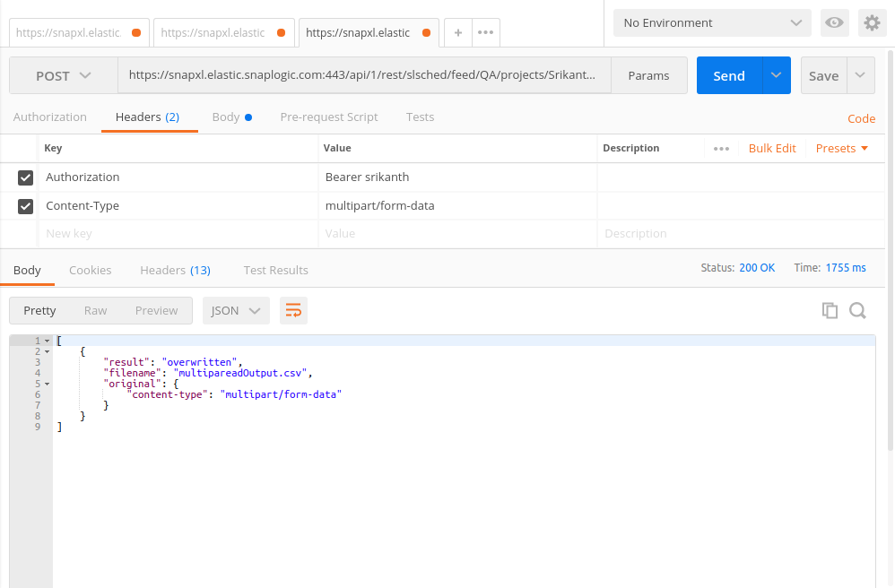Screen dimensions: 895x588
Task: Expand the No Environment selector
Action: point(712,23)
